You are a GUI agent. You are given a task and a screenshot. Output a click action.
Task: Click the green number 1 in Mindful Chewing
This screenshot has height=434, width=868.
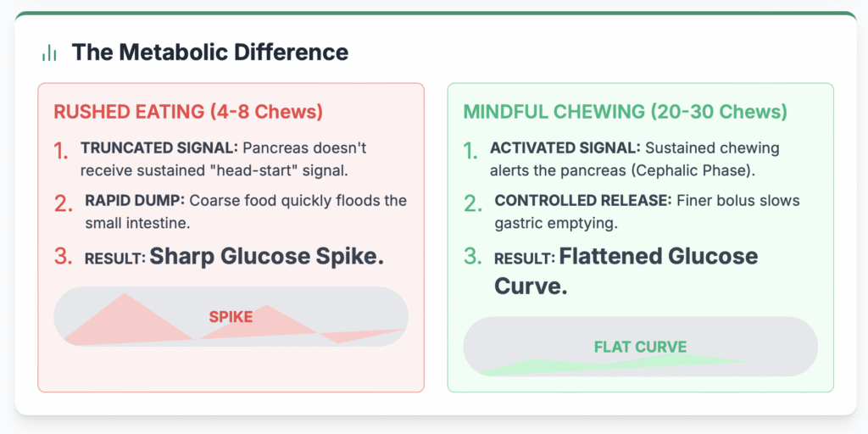tap(470, 151)
